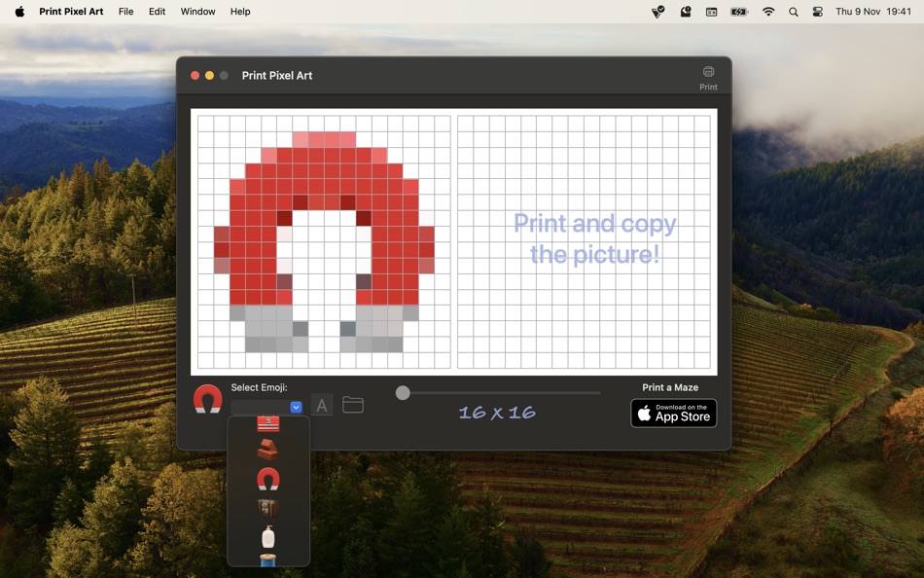The width and height of the screenshot is (924, 578).
Task: Click the Print toolbar button
Action: pyautogui.click(x=708, y=79)
